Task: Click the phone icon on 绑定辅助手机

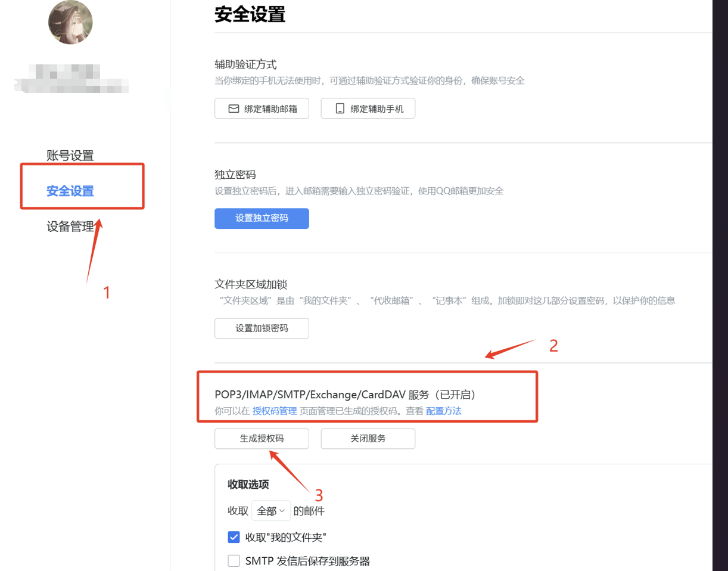Action: pyautogui.click(x=340, y=109)
